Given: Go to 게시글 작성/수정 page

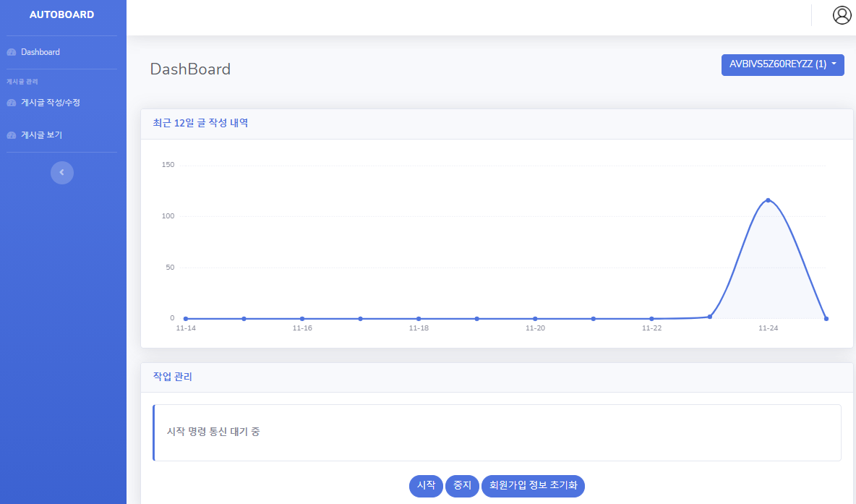Looking at the screenshot, I should (x=50, y=103).
